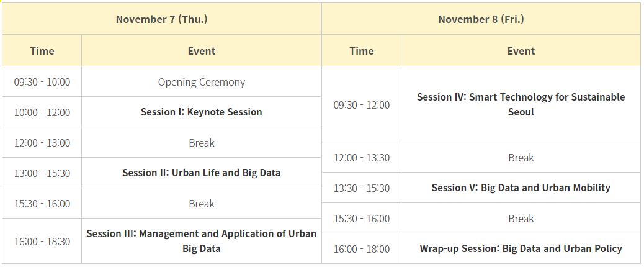The height and width of the screenshot is (267, 644).
Task: Click the November 8 (Fri.) header
Action: point(481,19)
